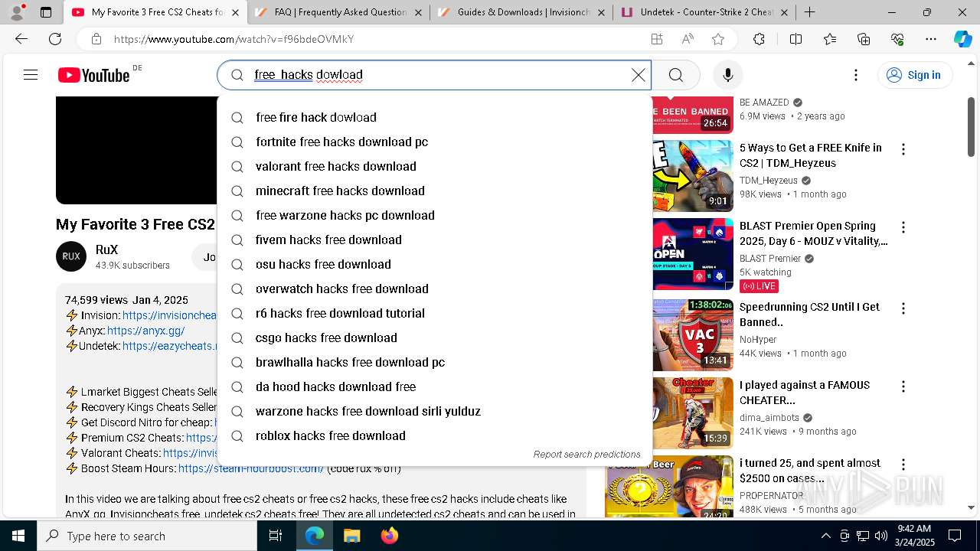
Task: Choose free warzone hacks pc download suggestion
Action: pyautogui.click(x=434, y=215)
